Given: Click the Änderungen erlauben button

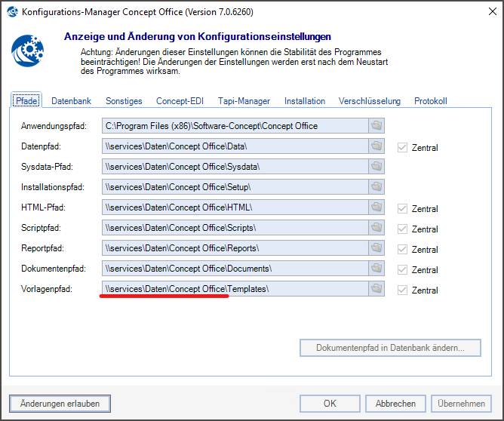Looking at the screenshot, I should pos(60,404).
